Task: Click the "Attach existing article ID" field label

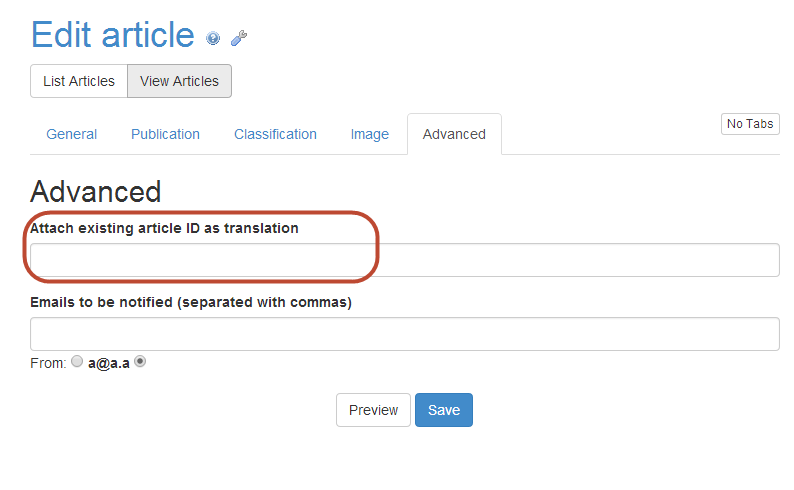Action: point(164,228)
